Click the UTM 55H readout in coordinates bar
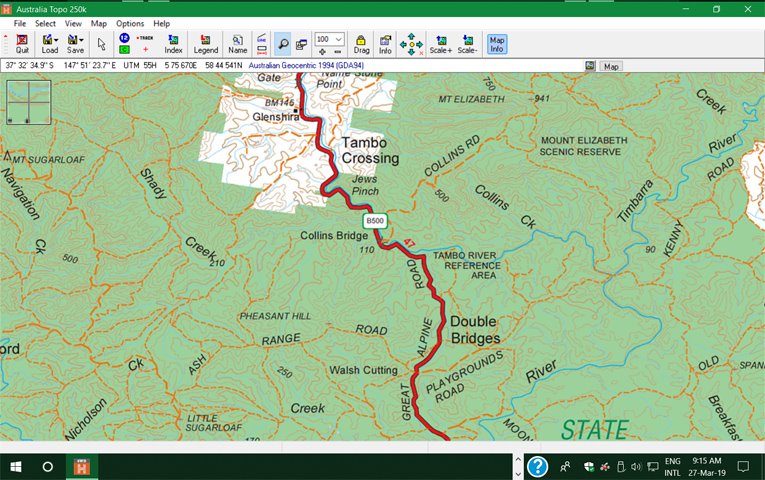Viewport: 765px width, 480px height. (140, 65)
